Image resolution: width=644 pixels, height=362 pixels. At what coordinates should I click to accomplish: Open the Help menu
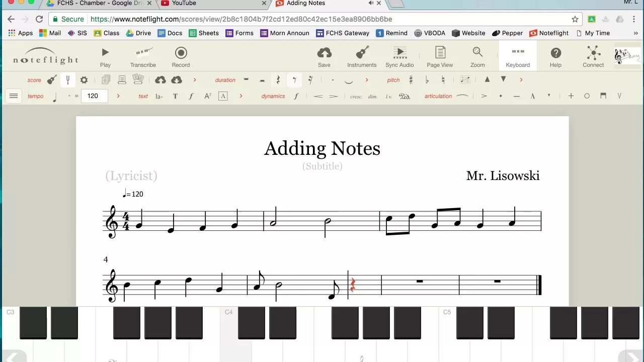pyautogui.click(x=555, y=57)
